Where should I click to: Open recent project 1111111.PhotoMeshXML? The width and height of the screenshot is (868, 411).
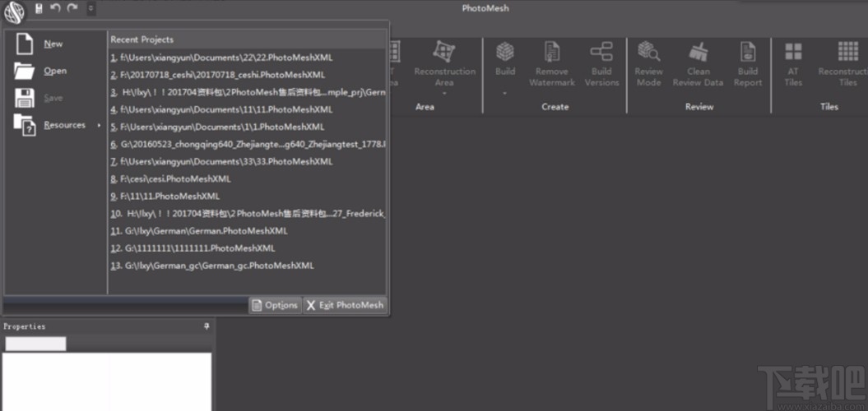[x=247, y=248]
